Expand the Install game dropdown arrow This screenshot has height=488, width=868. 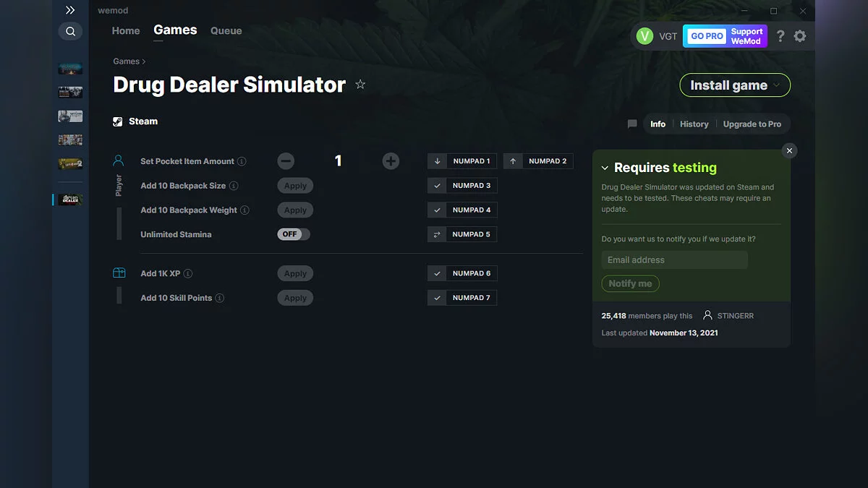click(778, 85)
